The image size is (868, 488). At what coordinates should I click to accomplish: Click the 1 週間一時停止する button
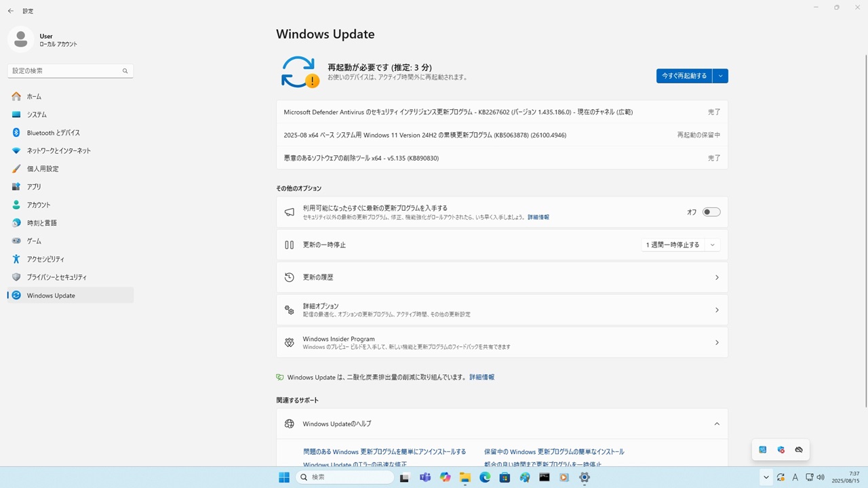coord(673,245)
